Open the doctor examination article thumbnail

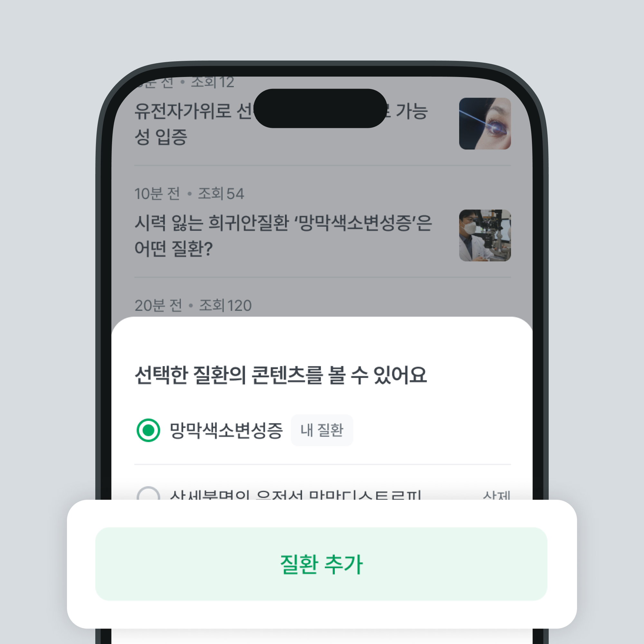(x=485, y=235)
